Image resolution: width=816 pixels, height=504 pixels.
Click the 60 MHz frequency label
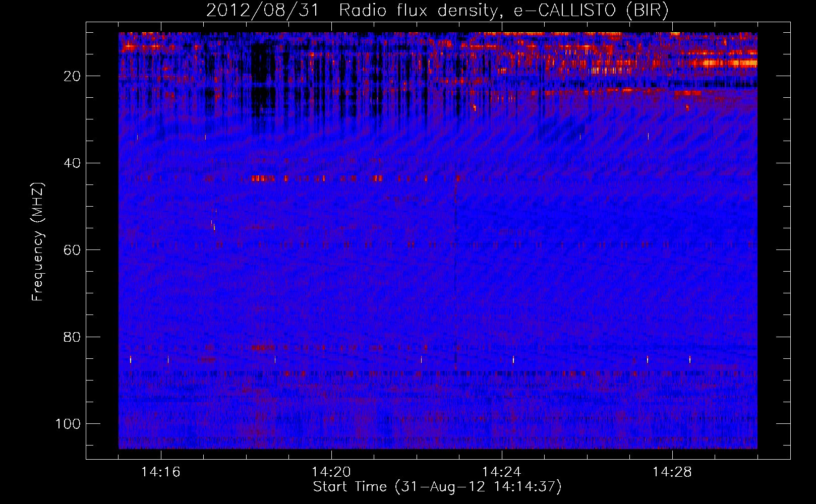point(72,250)
